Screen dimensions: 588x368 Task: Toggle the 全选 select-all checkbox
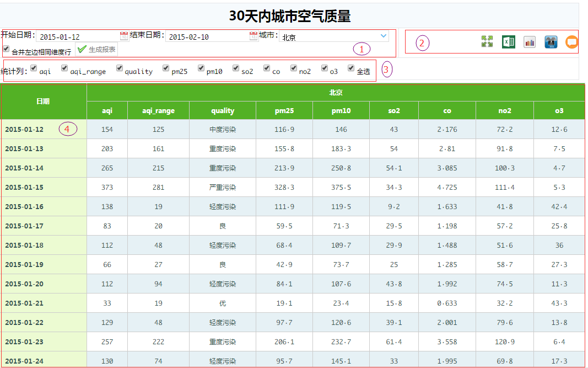pyautogui.click(x=351, y=68)
